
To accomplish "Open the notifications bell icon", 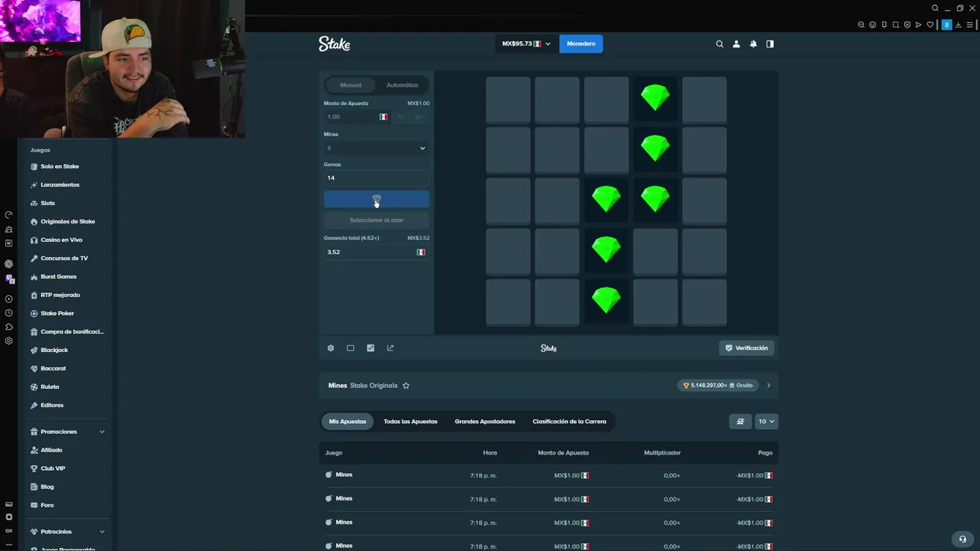I will pyautogui.click(x=753, y=44).
